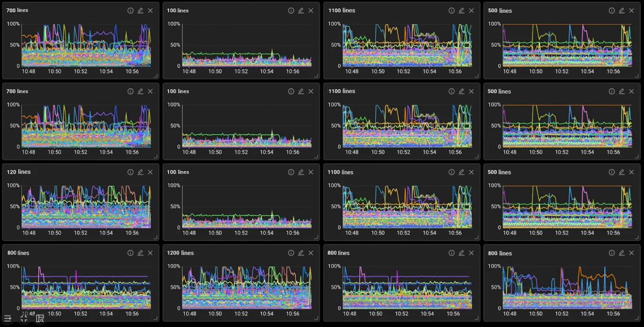This screenshot has height=327, width=644.
Task: Show info for second-row 100 lines panel
Action: tap(291, 91)
